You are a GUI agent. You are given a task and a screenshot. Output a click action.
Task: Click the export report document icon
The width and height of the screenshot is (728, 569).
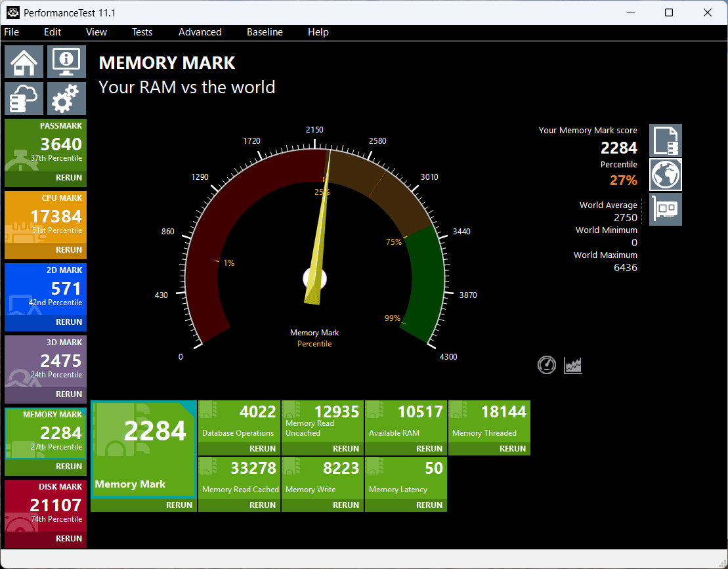click(x=665, y=140)
